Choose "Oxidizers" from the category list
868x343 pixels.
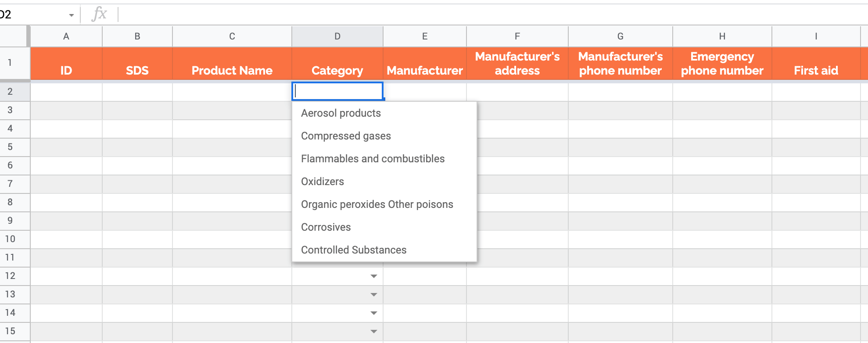tap(322, 181)
